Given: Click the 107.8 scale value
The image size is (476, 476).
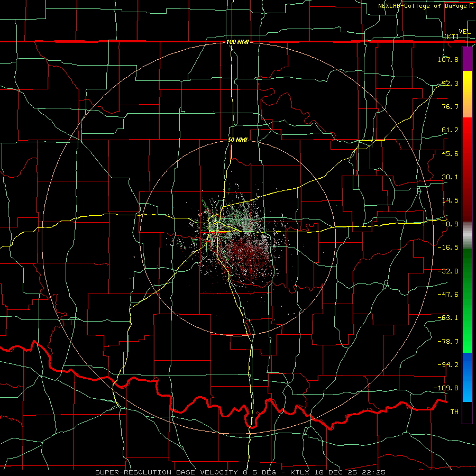Looking at the screenshot, I should coord(448,59).
